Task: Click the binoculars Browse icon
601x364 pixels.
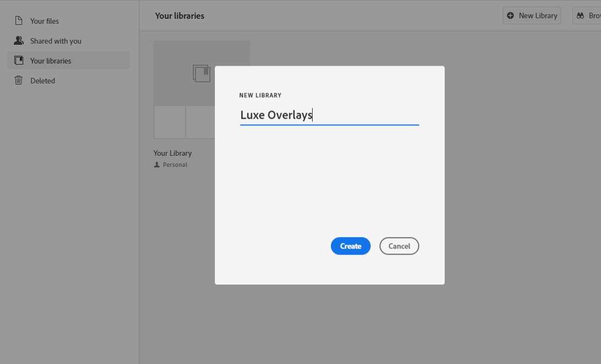Action: [581, 15]
